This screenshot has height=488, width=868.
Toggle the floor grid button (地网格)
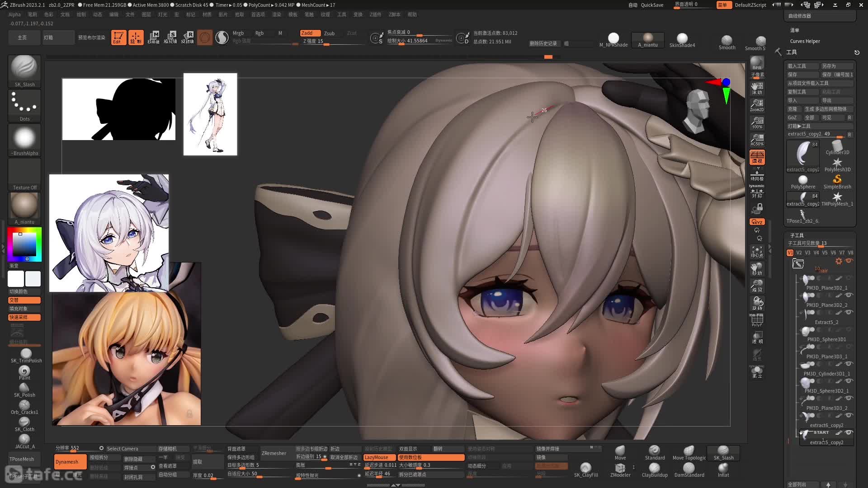757,175
